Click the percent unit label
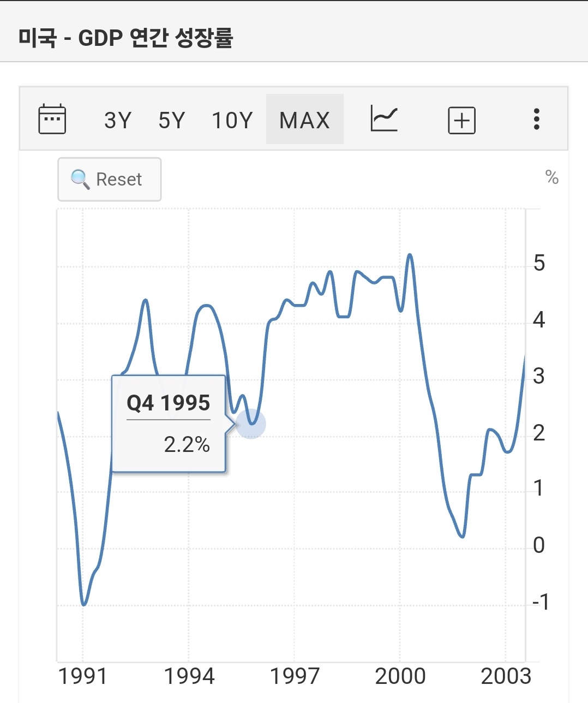The height and width of the screenshot is (703, 588). pyautogui.click(x=552, y=177)
